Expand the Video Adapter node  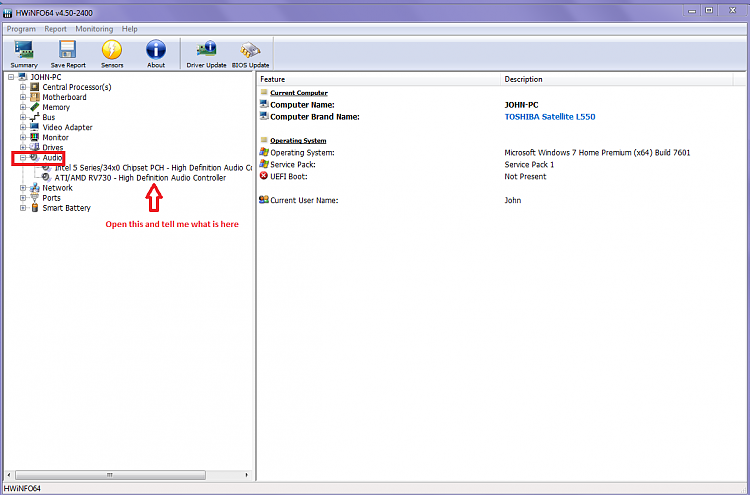click(x=23, y=127)
